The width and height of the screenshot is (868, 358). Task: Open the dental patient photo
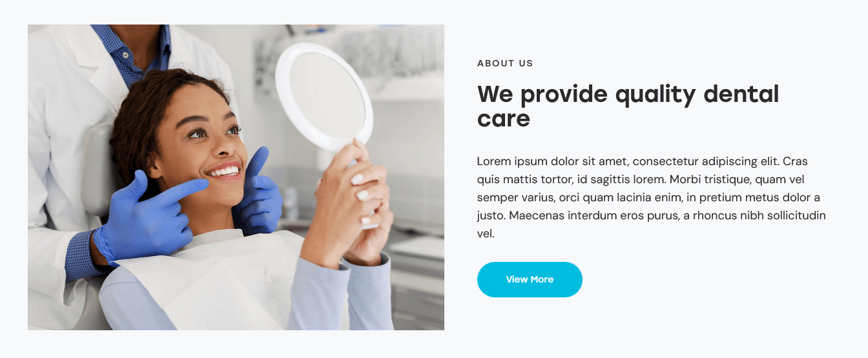[236, 177]
